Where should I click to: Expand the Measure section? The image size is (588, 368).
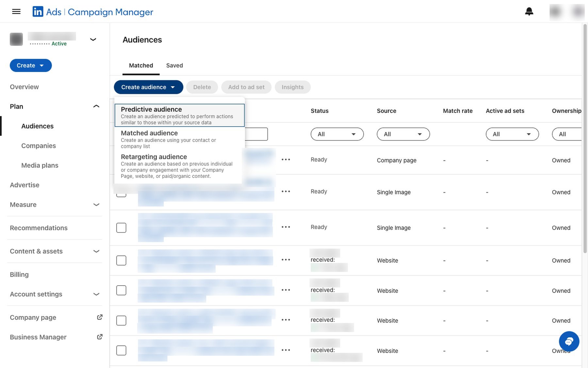point(96,204)
